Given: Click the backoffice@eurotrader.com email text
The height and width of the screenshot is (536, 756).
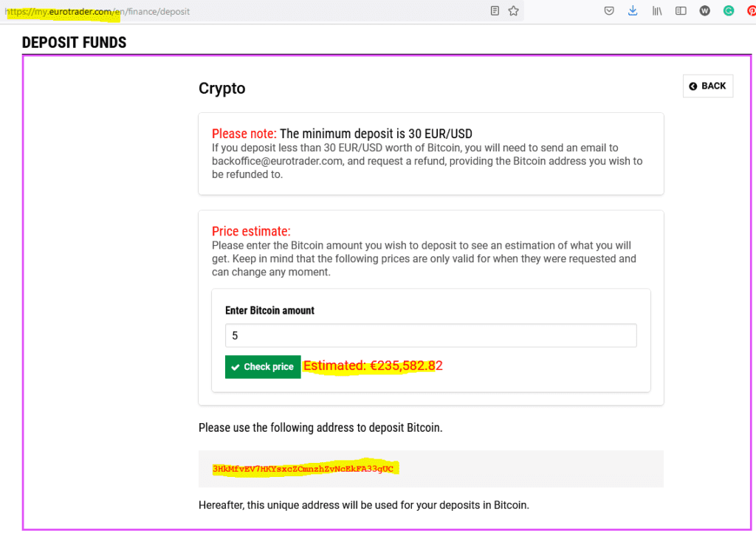Looking at the screenshot, I should click(x=278, y=161).
